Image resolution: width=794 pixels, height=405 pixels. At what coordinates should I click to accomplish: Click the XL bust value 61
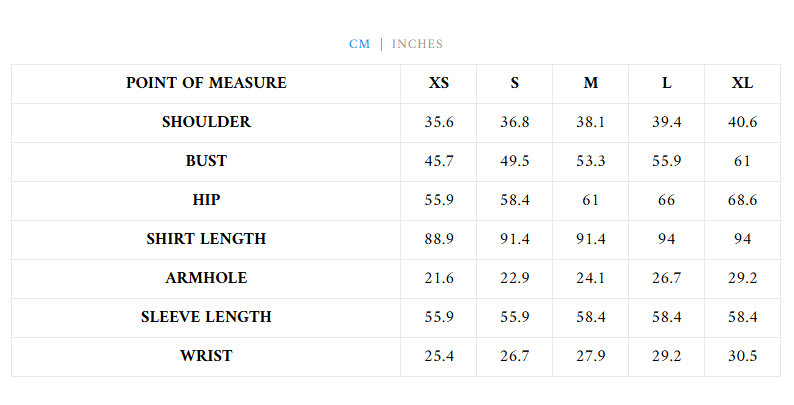click(x=742, y=161)
